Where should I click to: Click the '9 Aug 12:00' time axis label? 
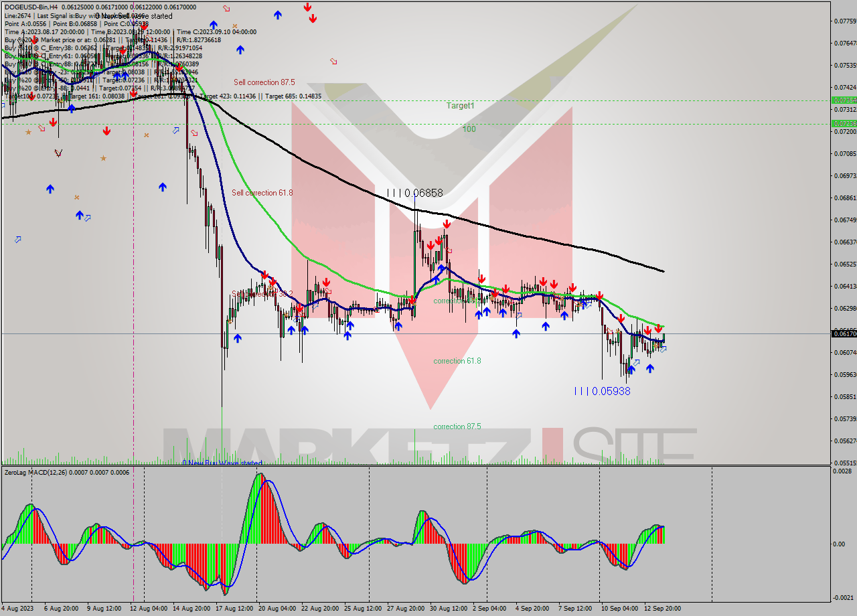coord(104,609)
